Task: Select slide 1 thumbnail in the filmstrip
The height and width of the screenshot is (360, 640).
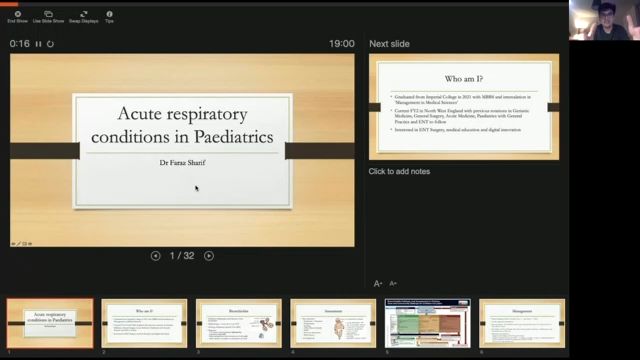Action: coord(50,323)
